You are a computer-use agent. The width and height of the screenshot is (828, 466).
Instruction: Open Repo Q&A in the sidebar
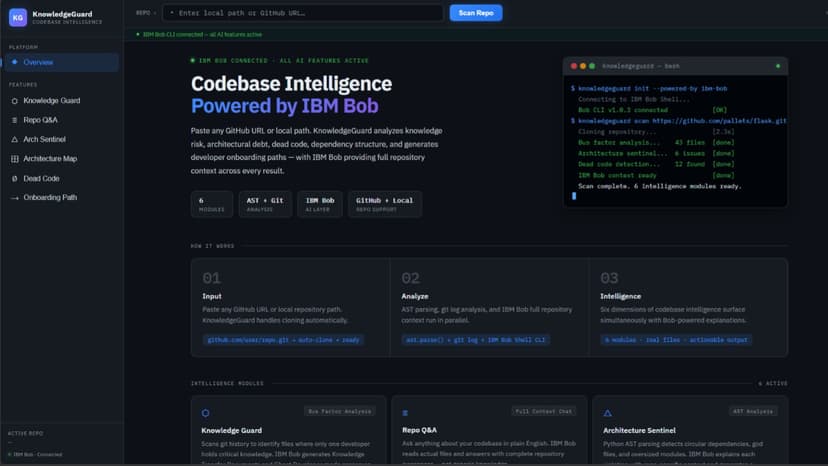(62, 120)
